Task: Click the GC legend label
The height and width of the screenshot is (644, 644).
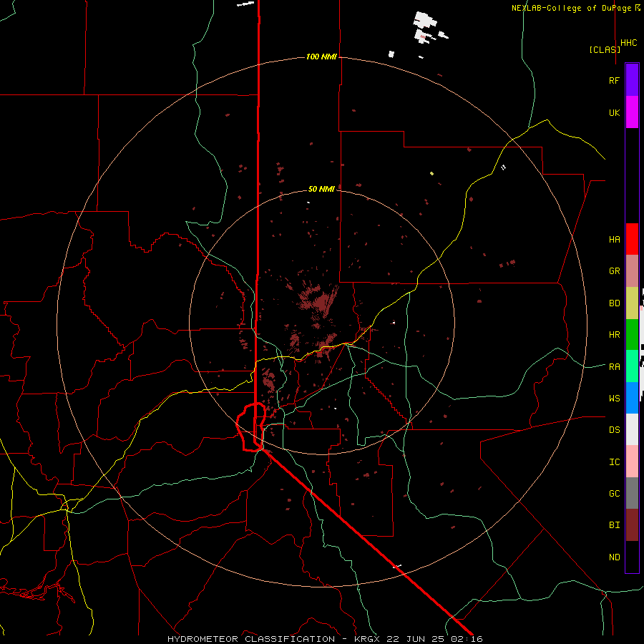Action: tap(615, 494)
